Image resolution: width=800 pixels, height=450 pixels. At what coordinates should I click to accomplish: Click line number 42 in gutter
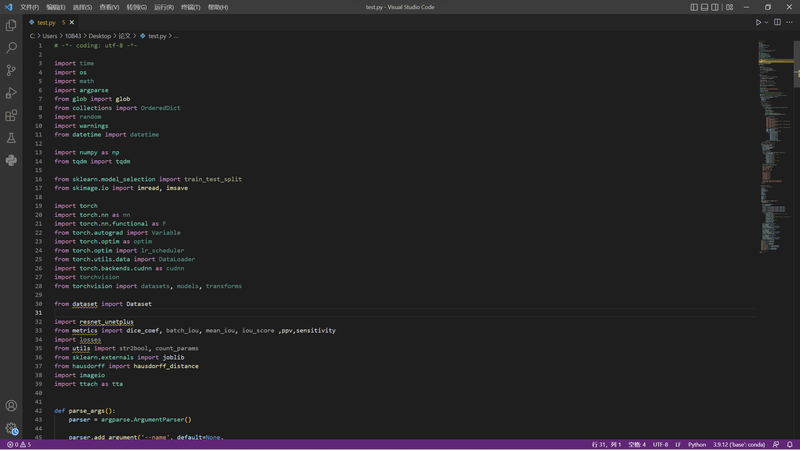38,411
